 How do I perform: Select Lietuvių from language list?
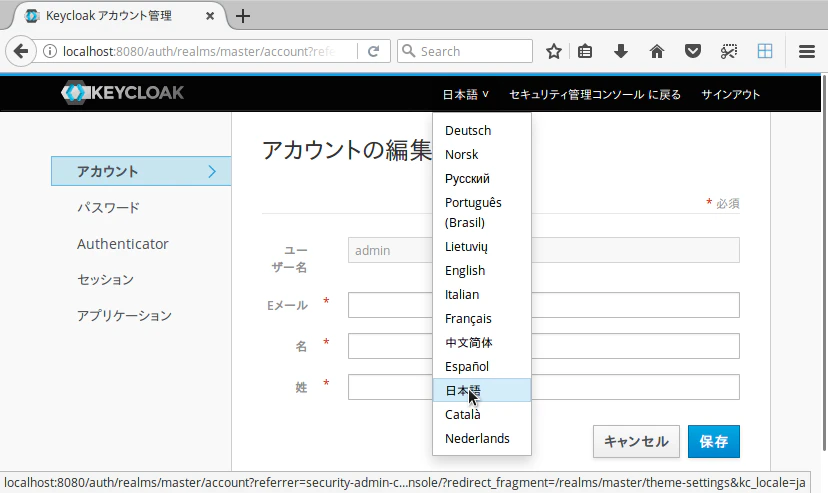point(482,246)
